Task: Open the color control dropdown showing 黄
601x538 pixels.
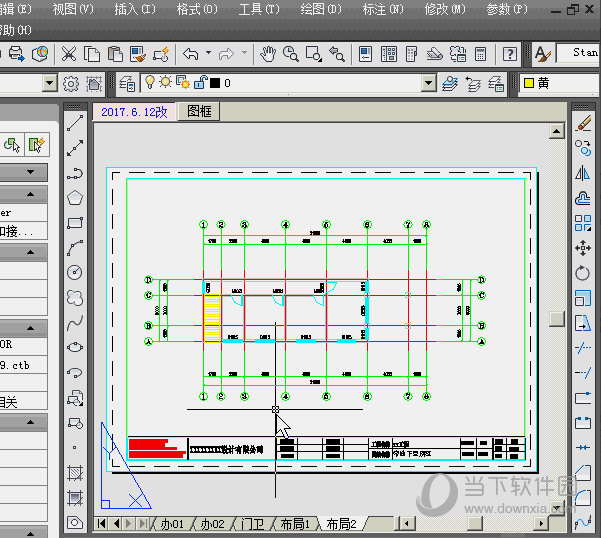Action: (x=558, y=83)
